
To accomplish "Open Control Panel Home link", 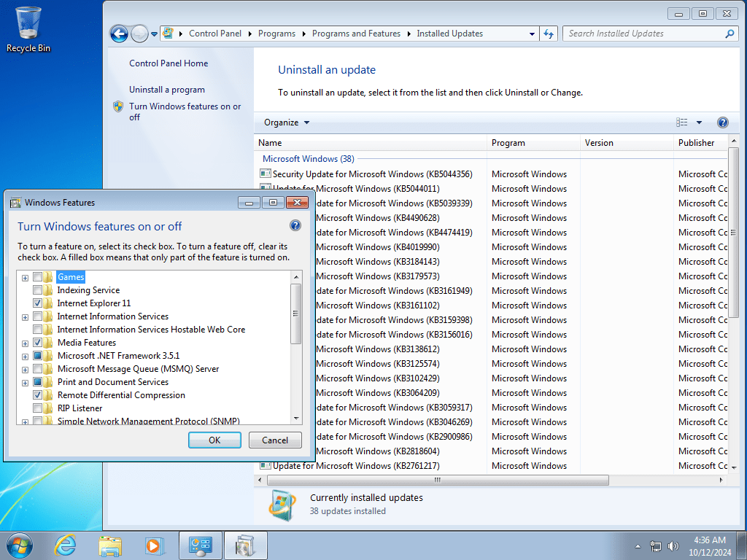I will coord(169,63).
